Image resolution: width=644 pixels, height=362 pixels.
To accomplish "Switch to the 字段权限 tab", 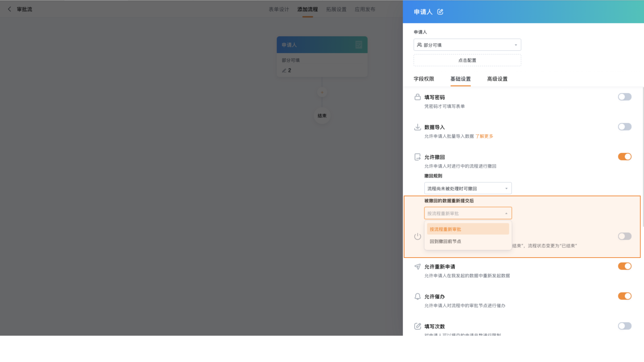I will (424, 79).
